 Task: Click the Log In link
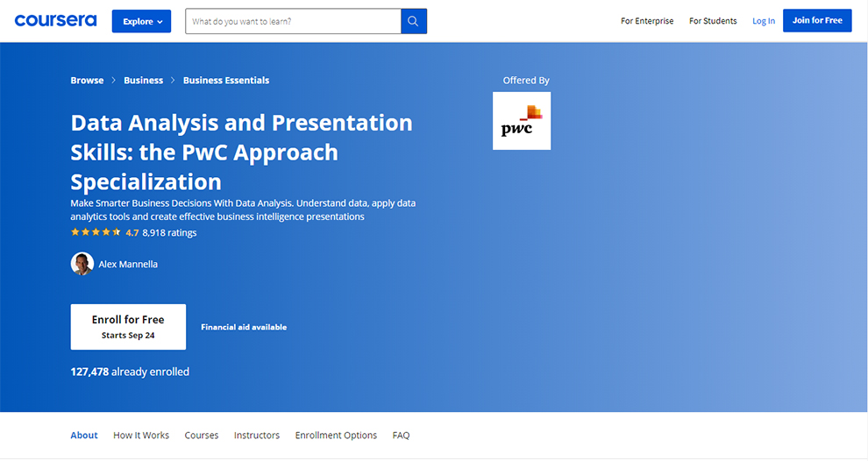click(764, 21)
